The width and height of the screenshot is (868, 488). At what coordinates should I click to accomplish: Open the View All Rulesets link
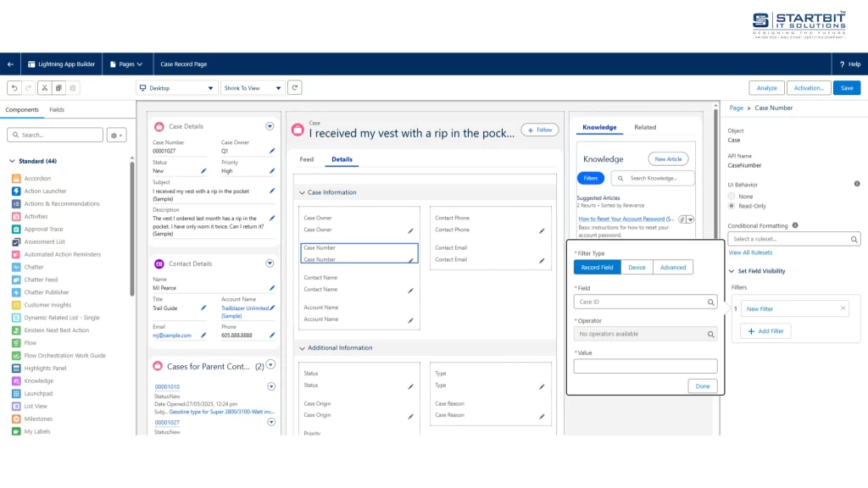[750, 252]
